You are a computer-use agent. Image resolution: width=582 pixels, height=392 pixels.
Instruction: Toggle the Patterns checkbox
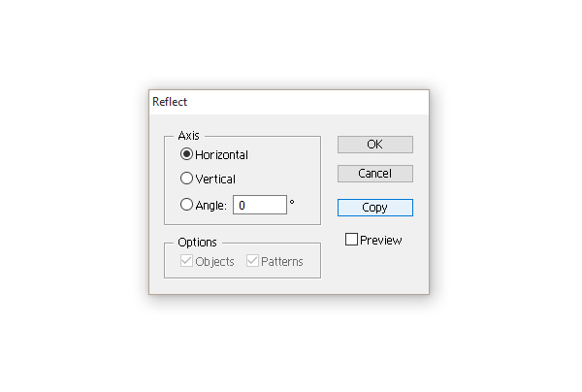(x=252, y=261)
